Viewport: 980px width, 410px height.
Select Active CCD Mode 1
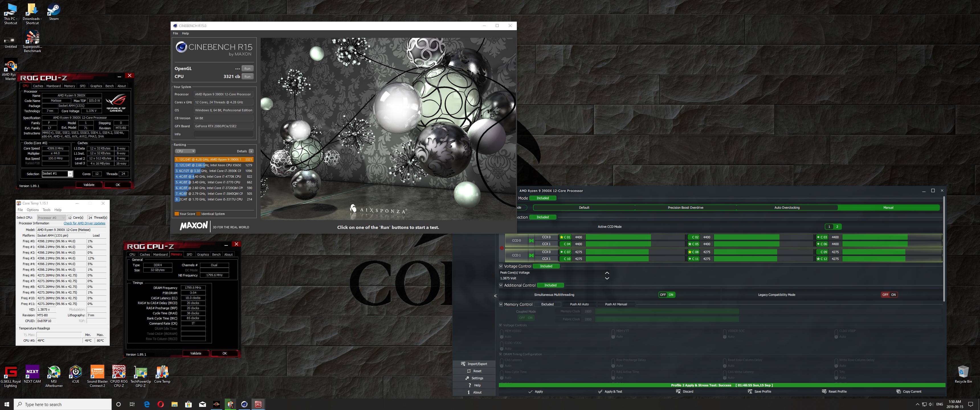point(829,227)
